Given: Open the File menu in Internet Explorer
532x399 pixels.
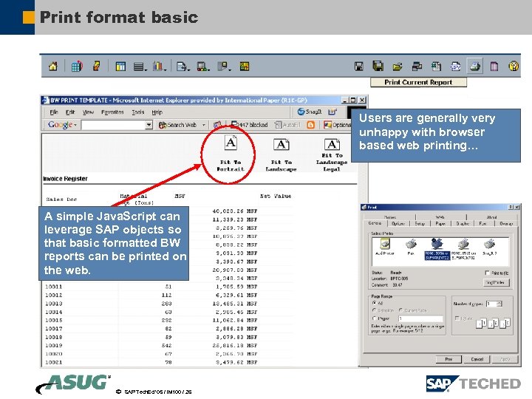Looking at the screenshot, I should coord(54,112).
